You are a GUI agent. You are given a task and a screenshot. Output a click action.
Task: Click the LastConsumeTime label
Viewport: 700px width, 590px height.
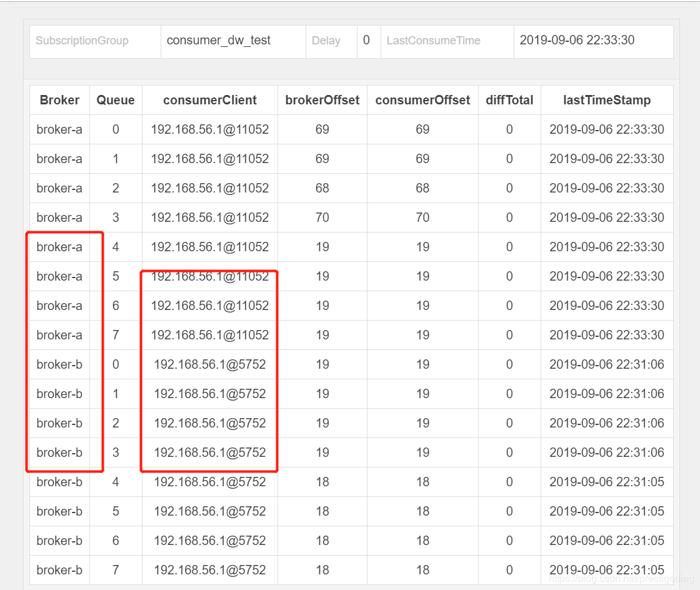[433, 41]
